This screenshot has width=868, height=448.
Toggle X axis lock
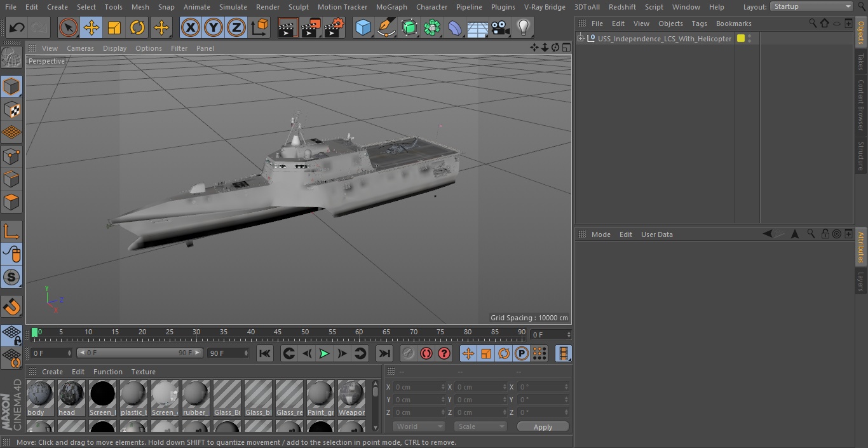coord(190,27)
